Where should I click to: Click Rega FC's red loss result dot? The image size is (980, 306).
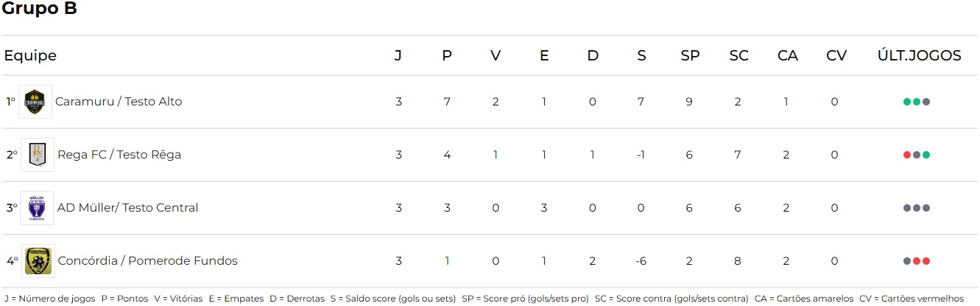pos(907,155)
